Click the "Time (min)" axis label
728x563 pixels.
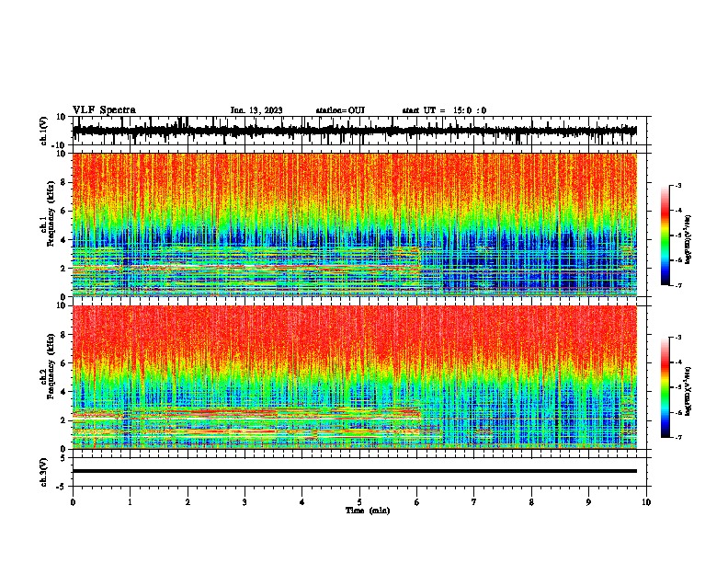[x=368, y=511]
